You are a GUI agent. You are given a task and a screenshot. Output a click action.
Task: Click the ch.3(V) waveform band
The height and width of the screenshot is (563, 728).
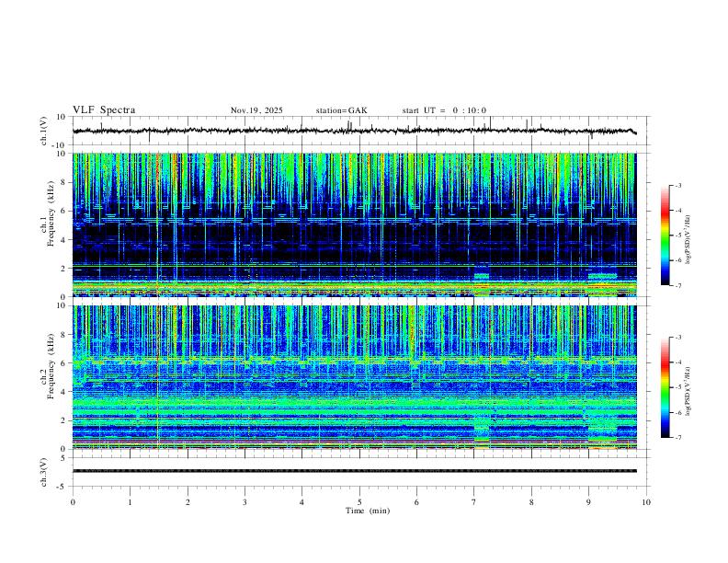pyautogui.click(x=355, y=471)
